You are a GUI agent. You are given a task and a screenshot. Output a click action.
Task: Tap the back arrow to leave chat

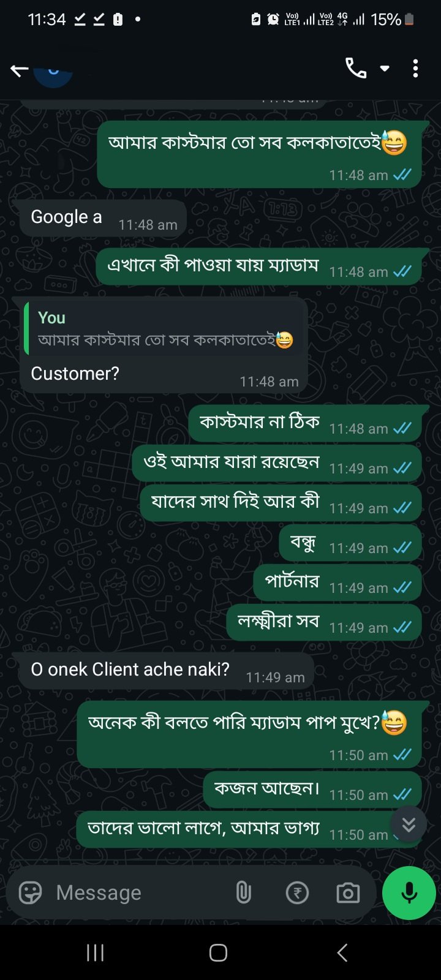20,70
